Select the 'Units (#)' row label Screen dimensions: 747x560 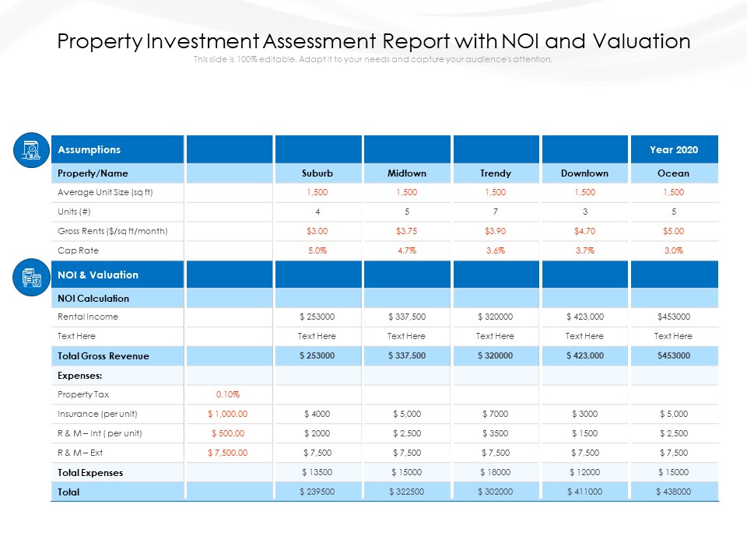coord(74,212)
